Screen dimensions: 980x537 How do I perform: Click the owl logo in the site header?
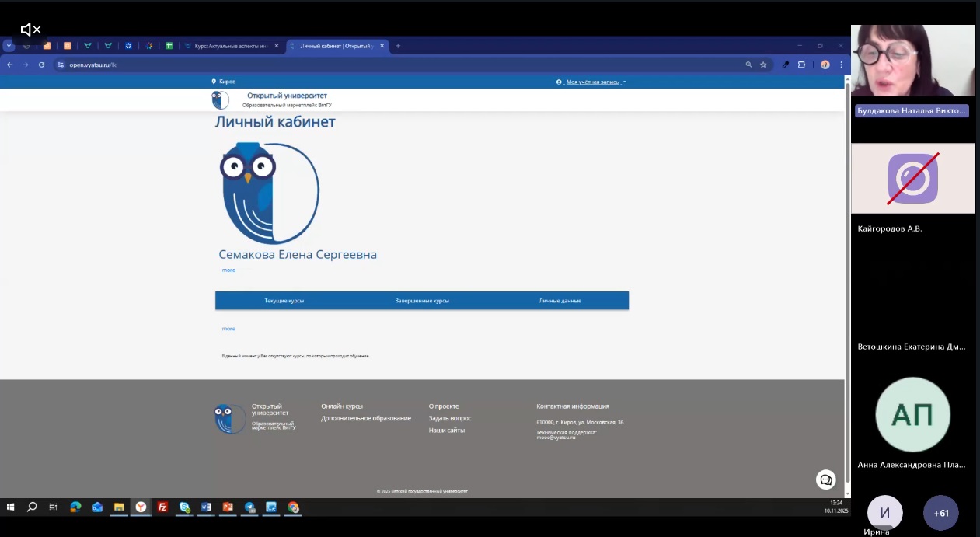(220, 100)
